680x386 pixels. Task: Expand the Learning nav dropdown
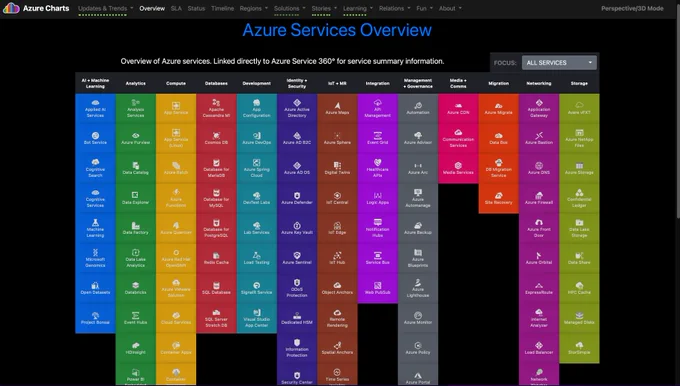(x=358, y=8)
